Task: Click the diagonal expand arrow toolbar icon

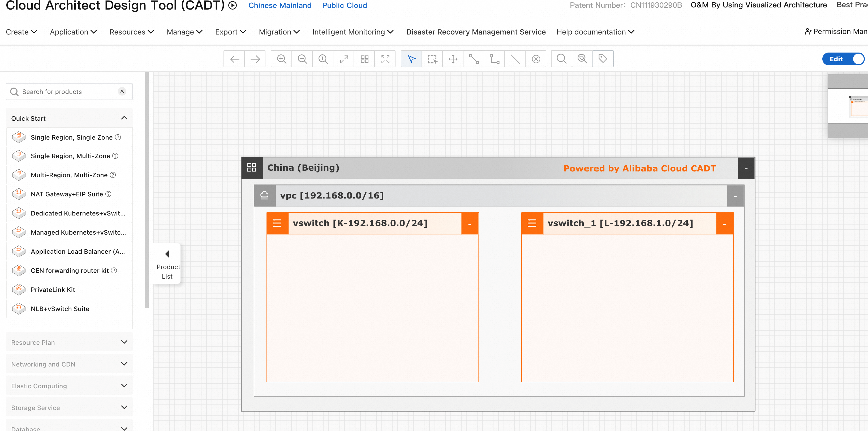Action: tap(344, 59)
